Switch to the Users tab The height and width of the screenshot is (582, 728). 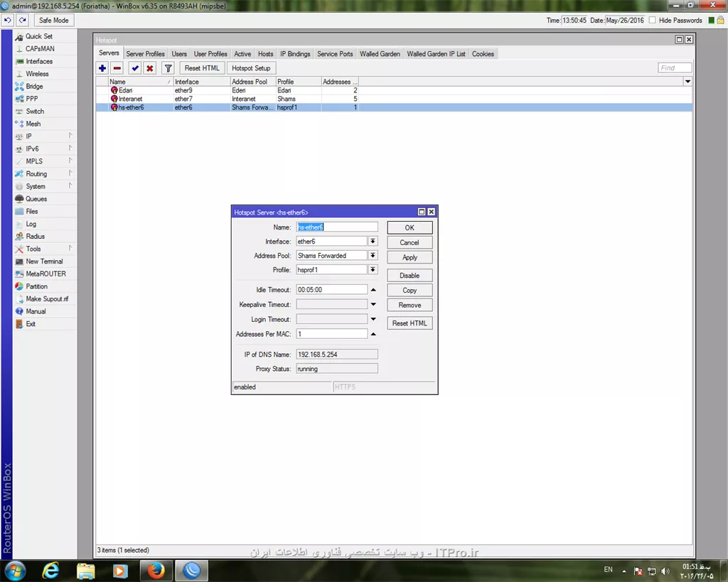click(179, 54)
